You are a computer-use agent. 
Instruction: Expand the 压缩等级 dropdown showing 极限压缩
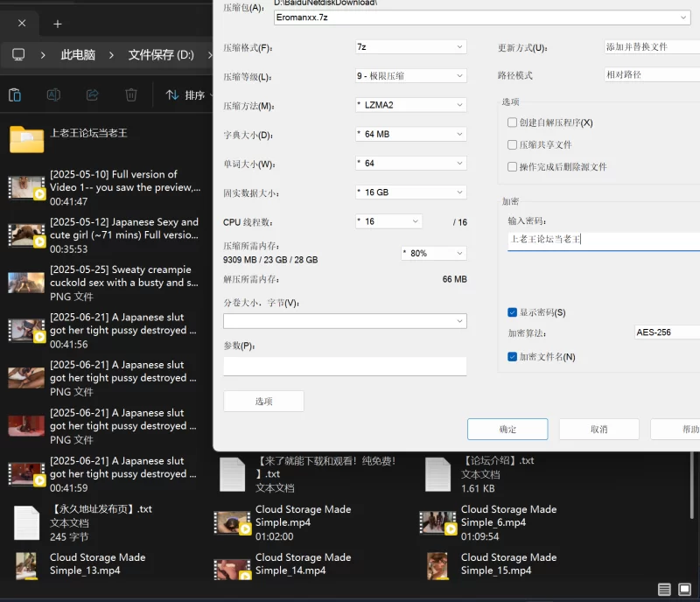pos(410,76)
